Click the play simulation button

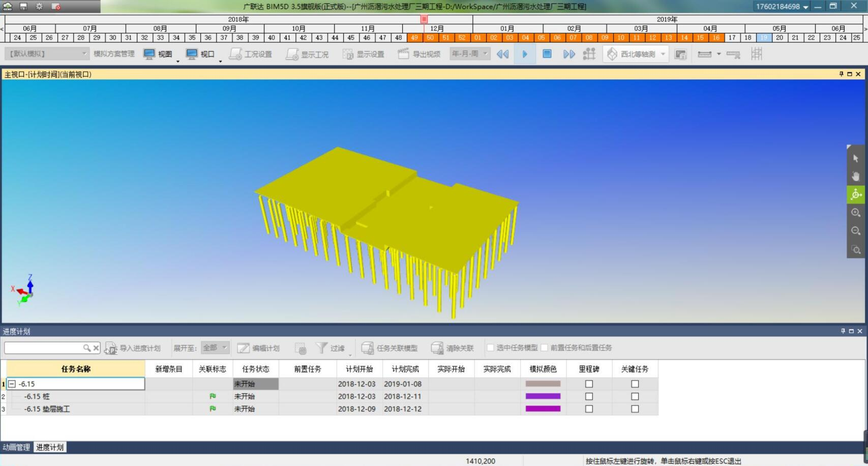click(x=525, y=54)
